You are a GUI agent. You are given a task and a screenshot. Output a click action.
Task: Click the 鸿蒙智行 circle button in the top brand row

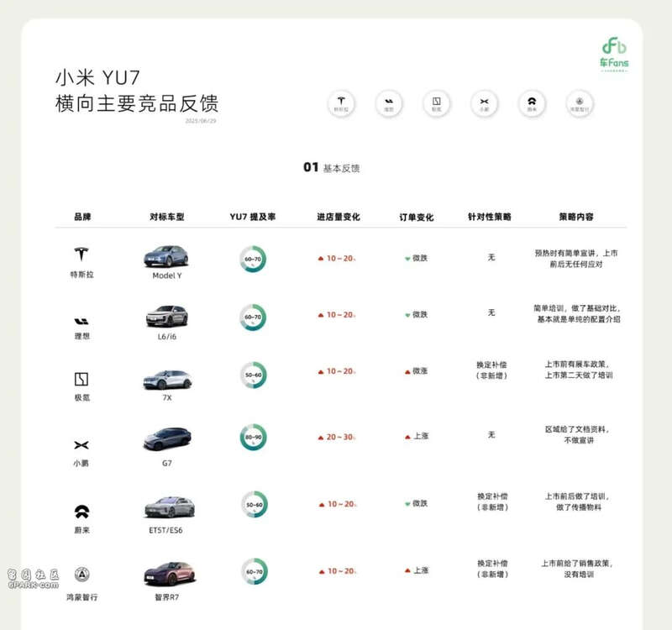point(580,103)
